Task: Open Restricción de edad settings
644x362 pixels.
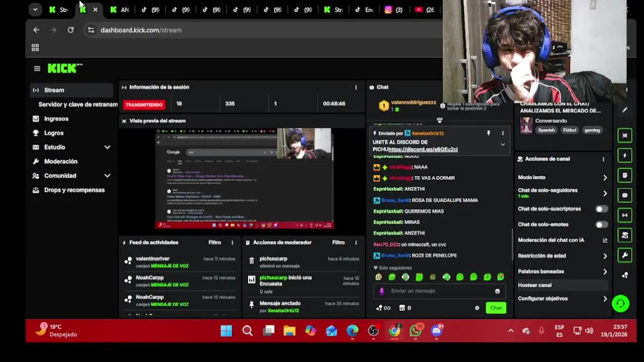Action: tap(563, 256)
